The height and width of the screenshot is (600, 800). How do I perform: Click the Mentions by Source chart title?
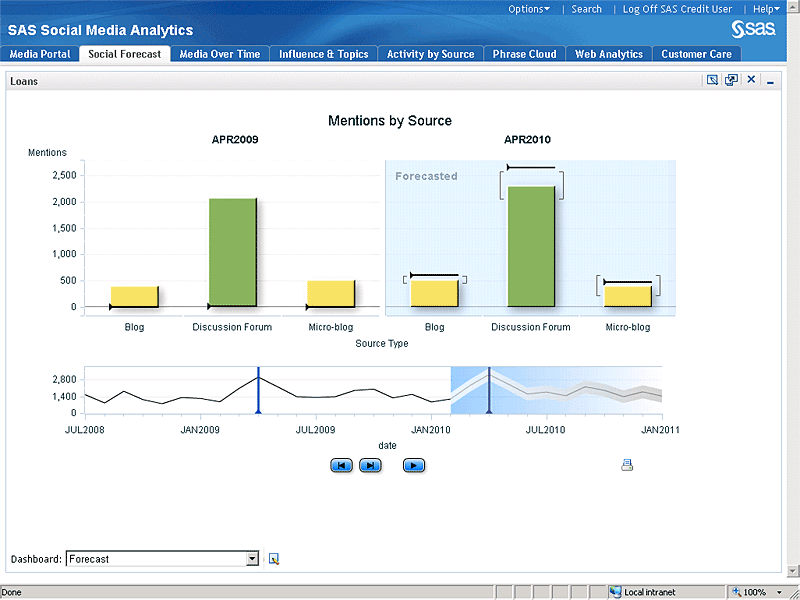[390, 121]
